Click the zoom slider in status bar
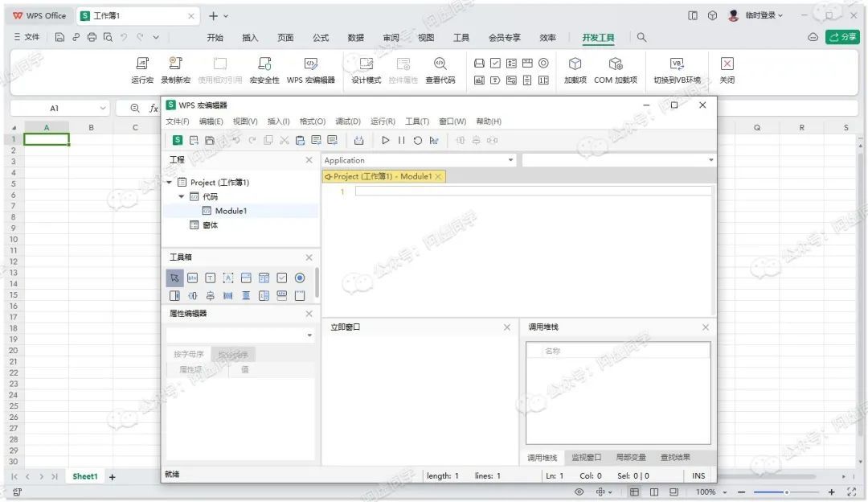868x502 pixels. pyautogui.click(x=786, y=492)
